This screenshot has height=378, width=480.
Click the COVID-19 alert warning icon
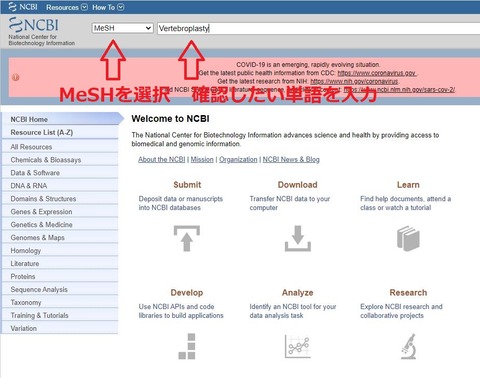16,77
